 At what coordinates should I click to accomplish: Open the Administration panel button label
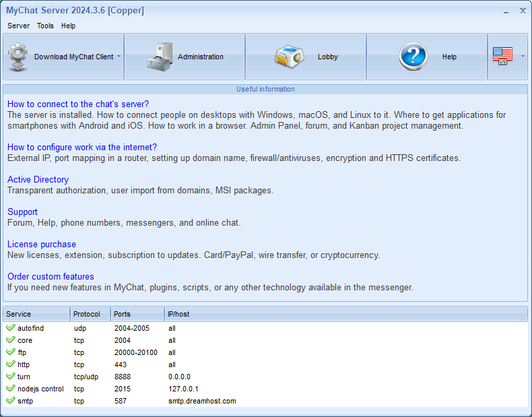(x=201, y=57)
